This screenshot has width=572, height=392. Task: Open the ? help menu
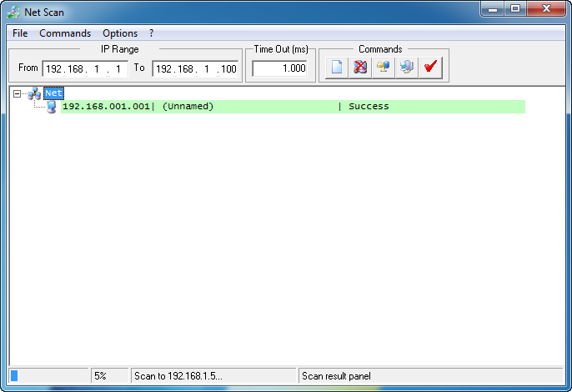point(151,33)
